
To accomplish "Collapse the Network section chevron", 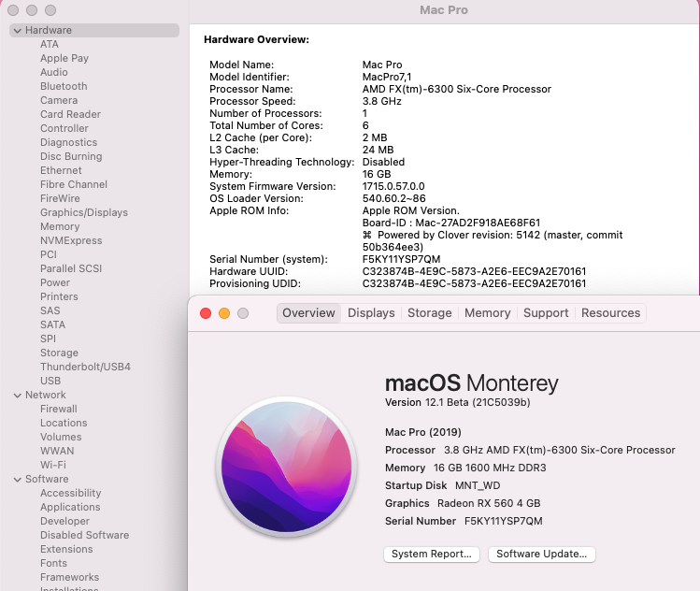I will (x=18, y=396).
